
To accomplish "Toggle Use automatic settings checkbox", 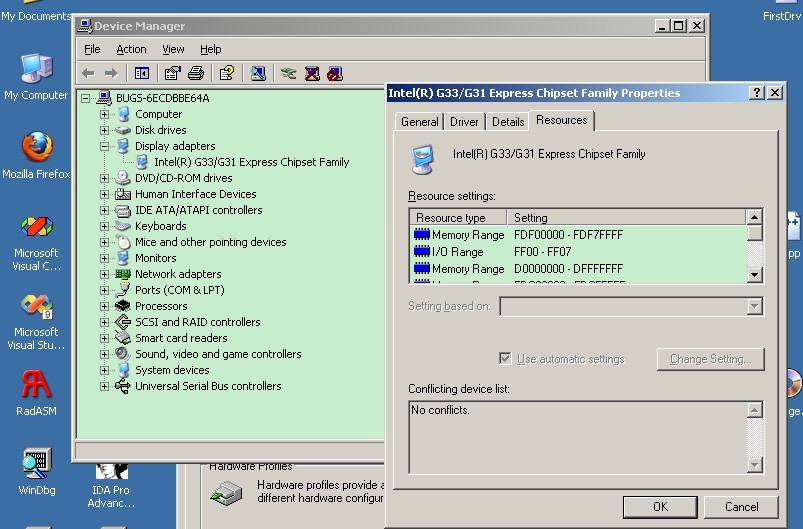I will pos(505,358).
